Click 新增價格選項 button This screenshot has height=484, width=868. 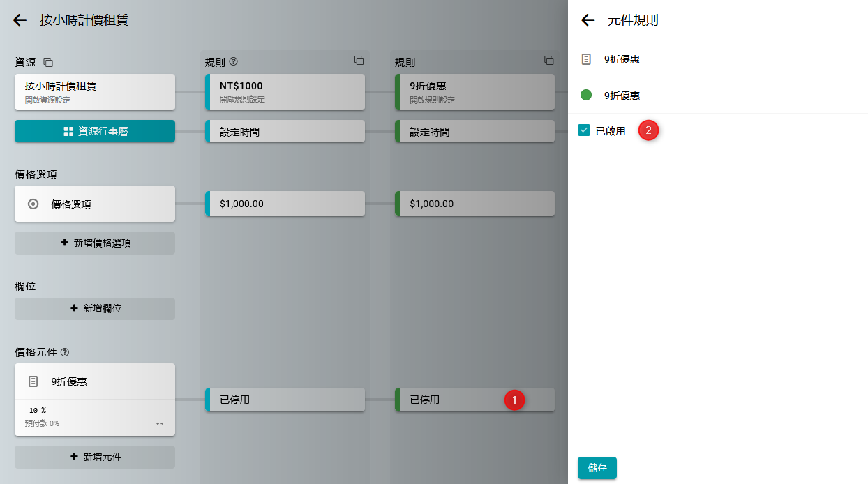pyautogui.click(x=95, y=243)
